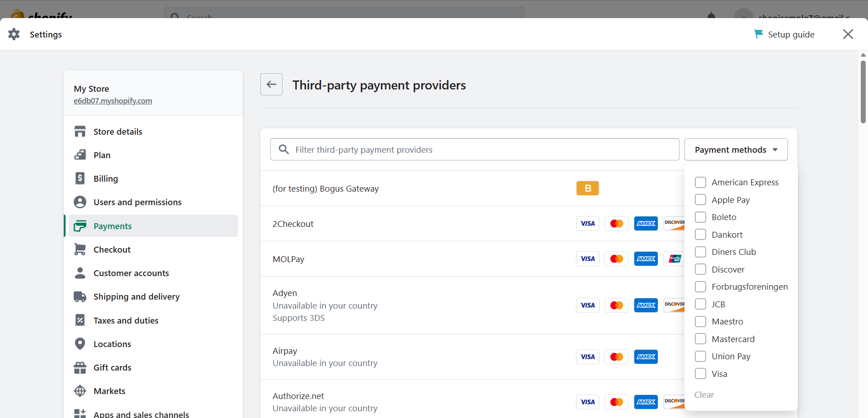Check the Maestro checkbox
The width and height of the screenshot is (868, 418).
tap(700, 321)
